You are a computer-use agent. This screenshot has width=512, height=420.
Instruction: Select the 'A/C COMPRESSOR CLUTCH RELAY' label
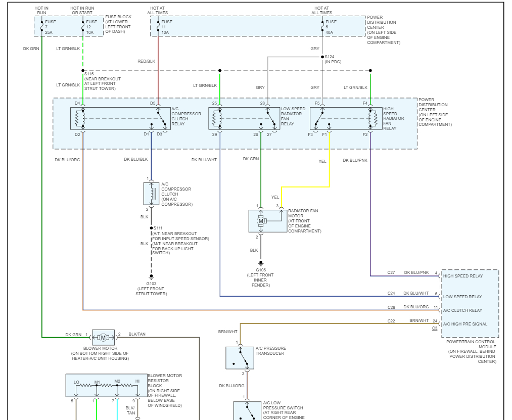[x=186, y=116]
